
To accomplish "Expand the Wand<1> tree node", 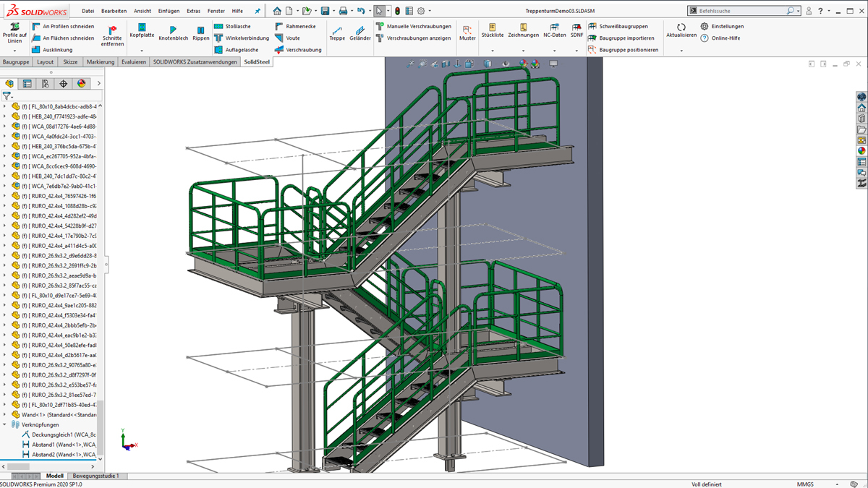I will (x=5, y=415).
